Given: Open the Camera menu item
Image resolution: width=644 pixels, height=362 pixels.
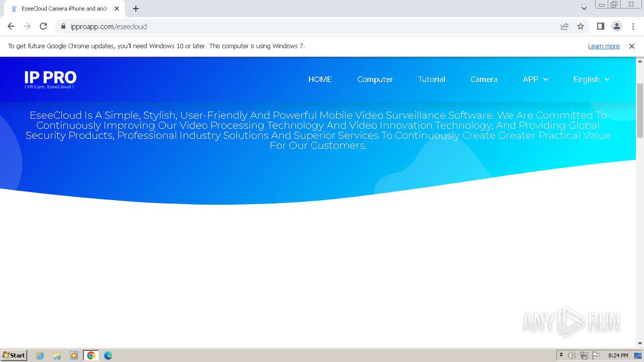Looking at the screenshot, I should click(484, 79).
